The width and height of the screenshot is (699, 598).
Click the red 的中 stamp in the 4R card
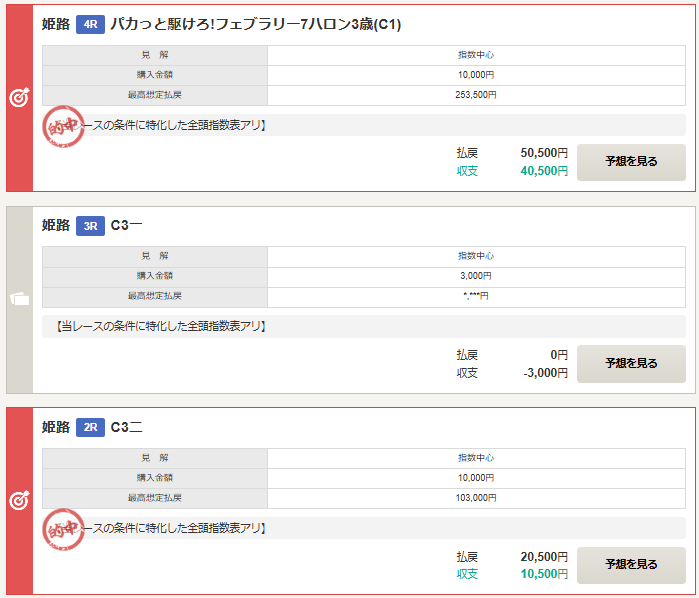tap(65, 127)
